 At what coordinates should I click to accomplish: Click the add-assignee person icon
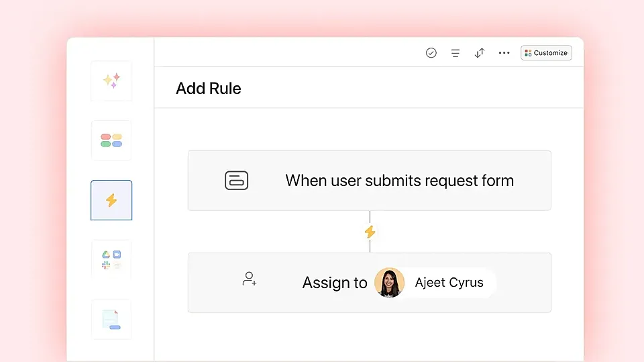pos(250,279)
